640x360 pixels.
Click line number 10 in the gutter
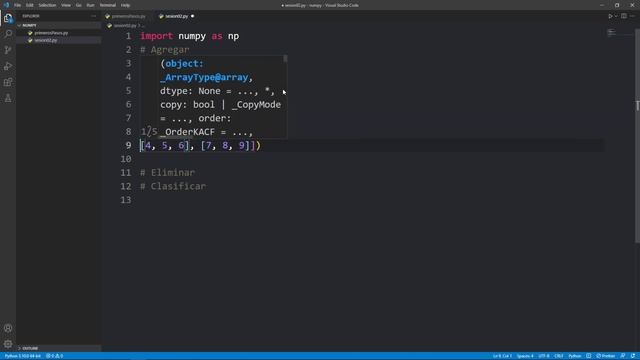[126, 159]
